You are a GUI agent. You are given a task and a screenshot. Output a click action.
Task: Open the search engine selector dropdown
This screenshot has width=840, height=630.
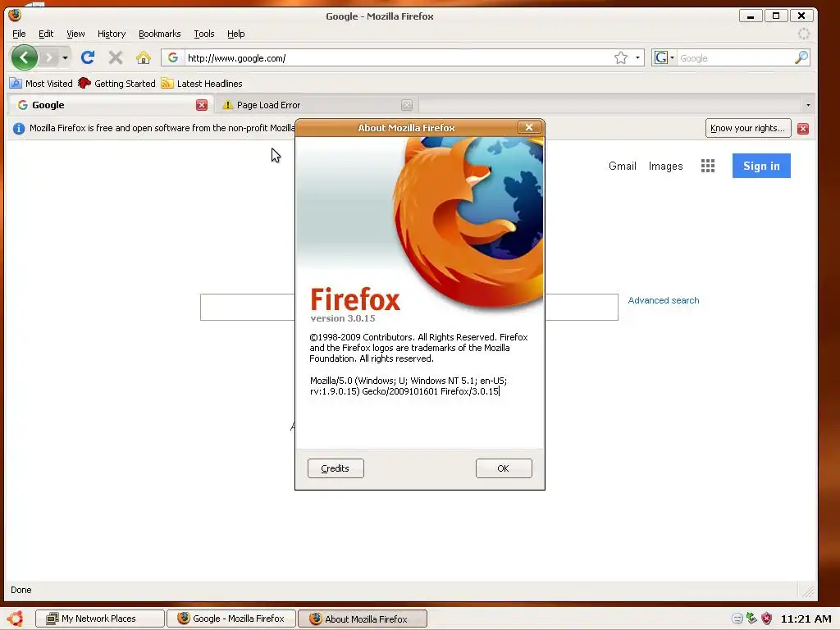coord(664,58)
